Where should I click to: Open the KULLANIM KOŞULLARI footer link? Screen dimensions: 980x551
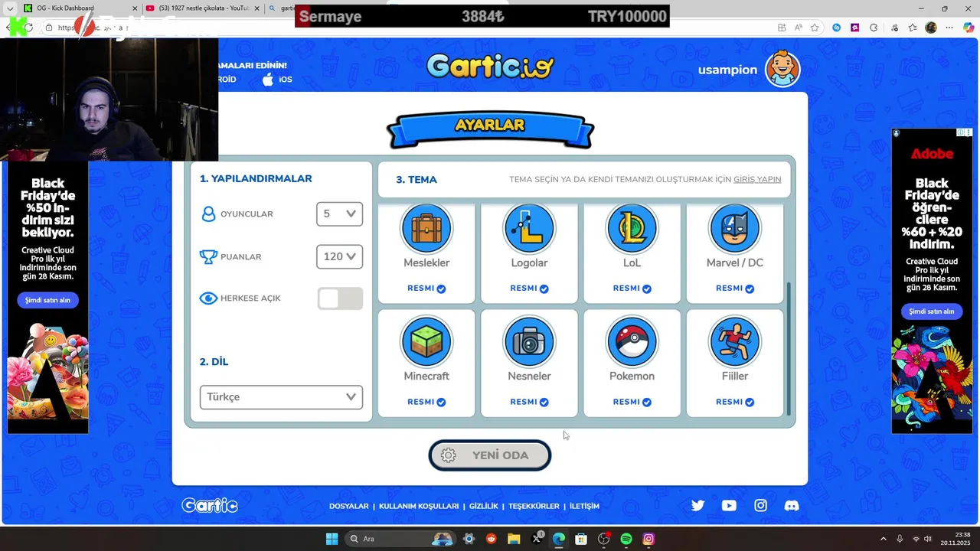coord(419,506)
